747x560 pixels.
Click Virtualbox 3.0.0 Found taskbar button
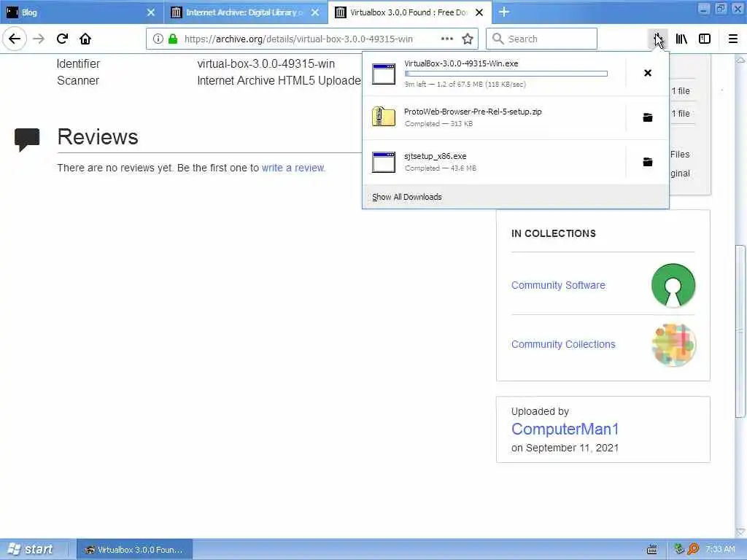tap(134, 550)
